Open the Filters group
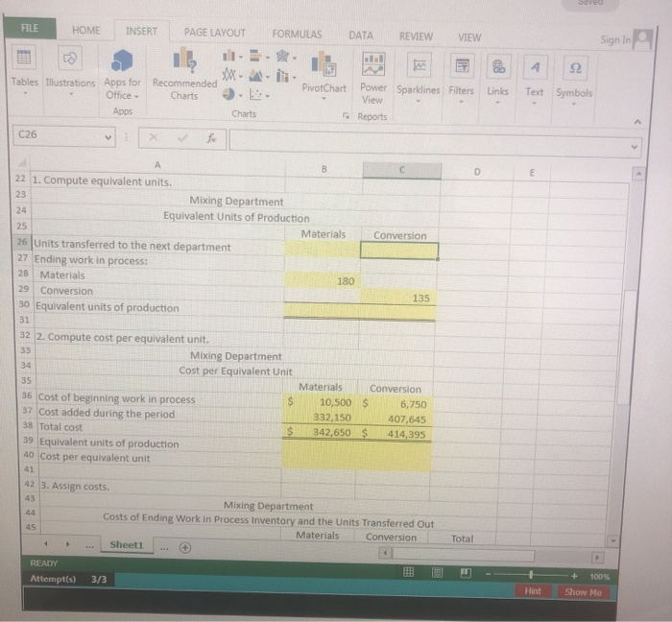 pos(462,66)
